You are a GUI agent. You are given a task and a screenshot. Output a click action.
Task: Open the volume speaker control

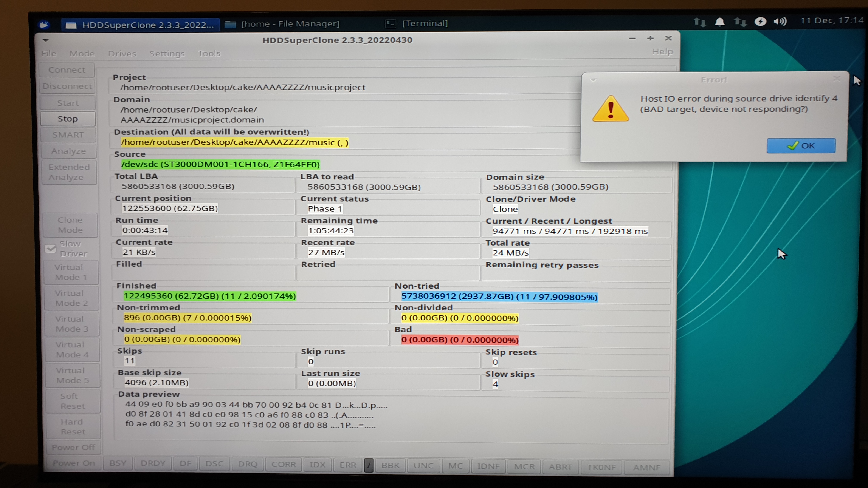(x=780, y=21)
